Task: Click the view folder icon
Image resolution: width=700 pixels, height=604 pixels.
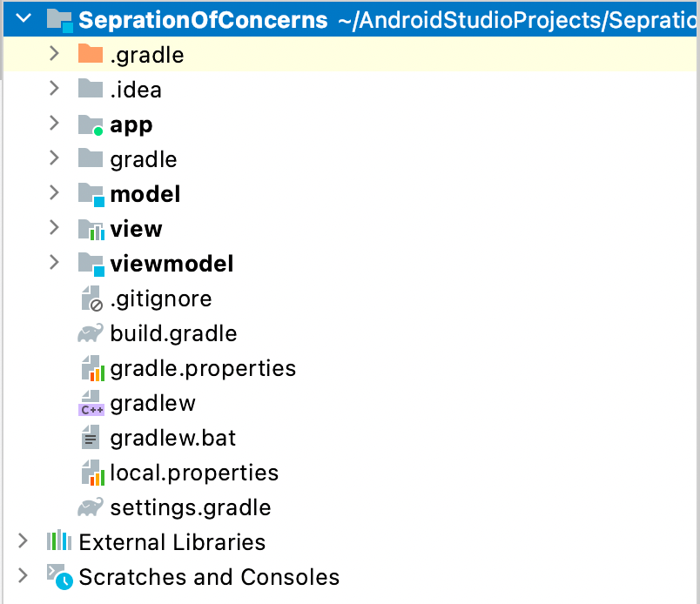Action: (91, 229)
